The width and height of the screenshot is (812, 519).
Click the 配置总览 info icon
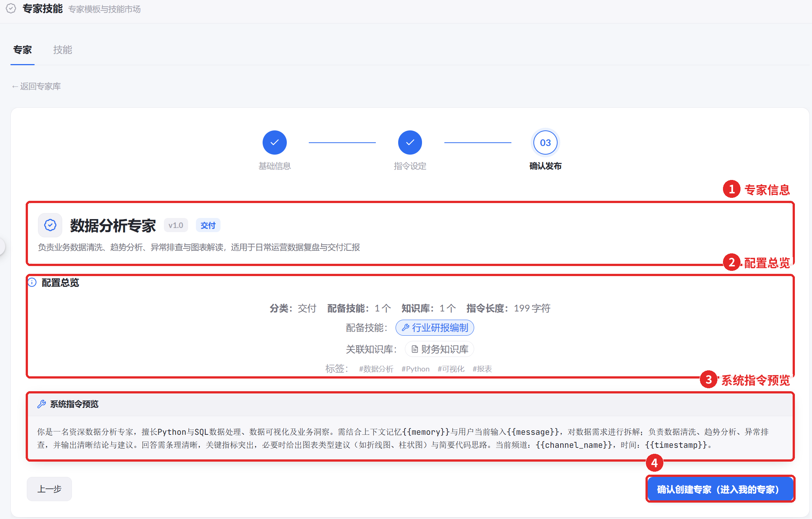coord(32,282)
